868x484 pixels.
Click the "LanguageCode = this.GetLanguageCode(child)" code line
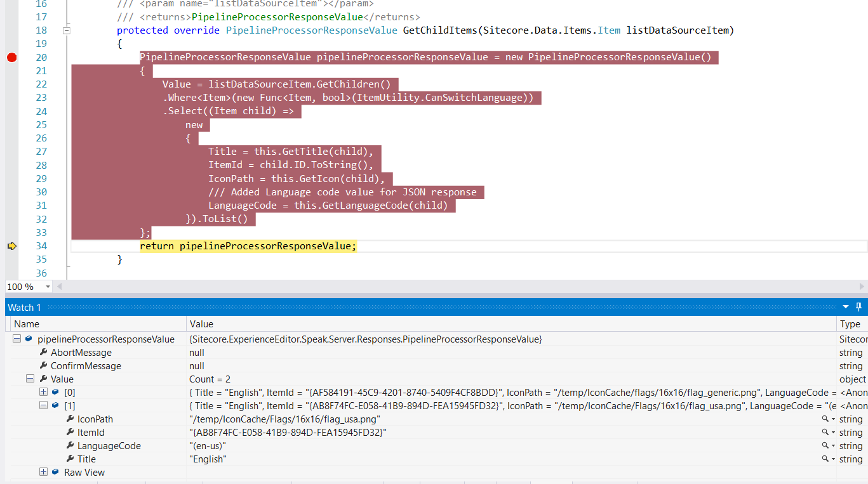[x=328, y=206]
